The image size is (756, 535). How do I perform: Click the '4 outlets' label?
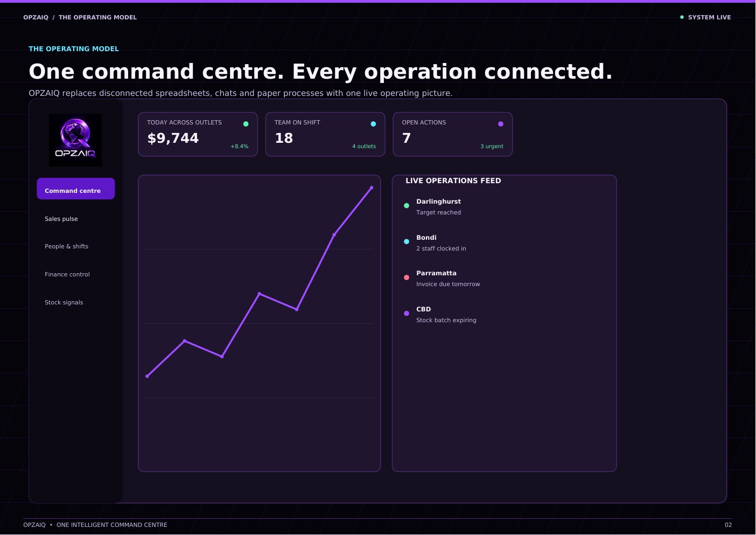(364, 147)
